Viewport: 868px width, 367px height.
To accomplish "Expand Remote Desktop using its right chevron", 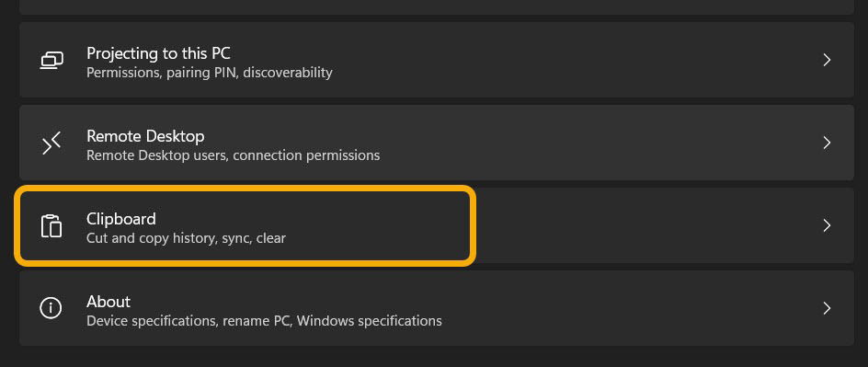I will click(827, 143).
